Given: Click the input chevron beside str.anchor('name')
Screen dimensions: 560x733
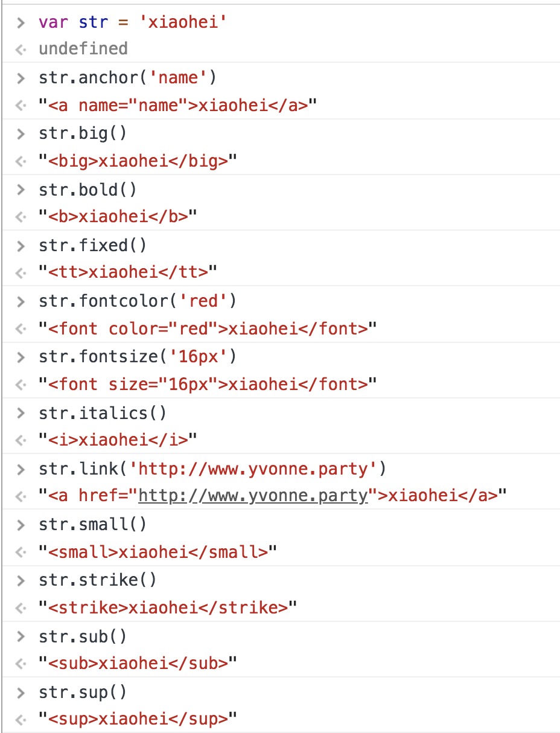Looking at the screenshot, I should click(21, 78).
